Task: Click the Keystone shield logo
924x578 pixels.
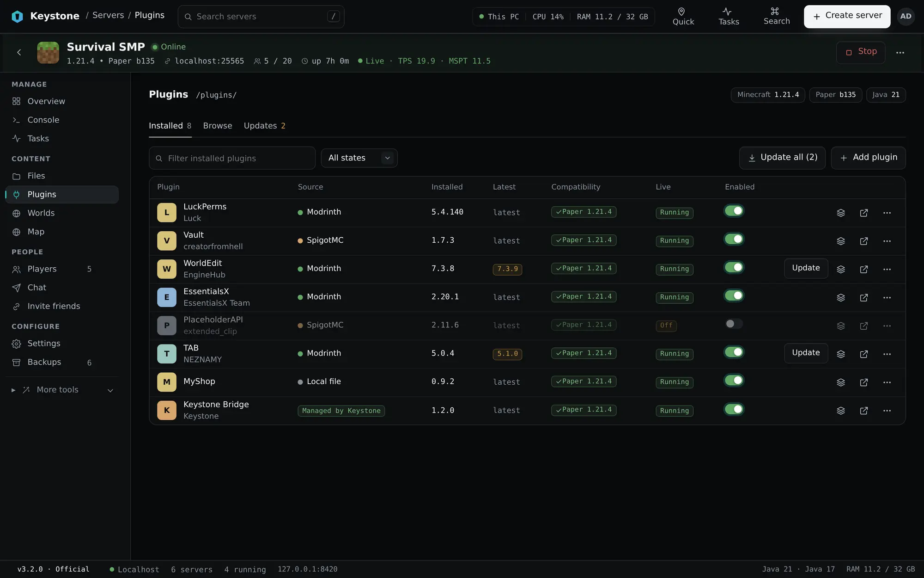Action: tap(17, 16)
